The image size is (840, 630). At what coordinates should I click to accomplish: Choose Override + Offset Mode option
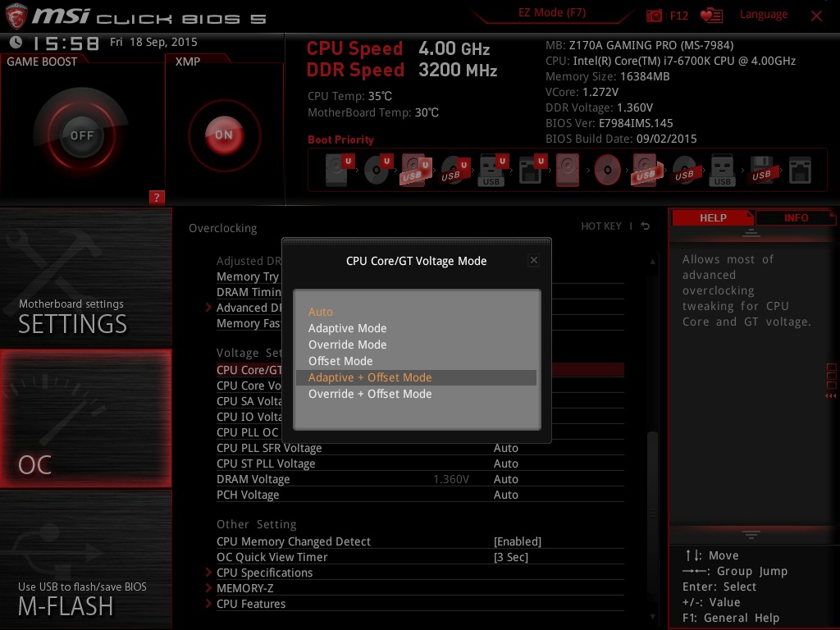[416, 394]
